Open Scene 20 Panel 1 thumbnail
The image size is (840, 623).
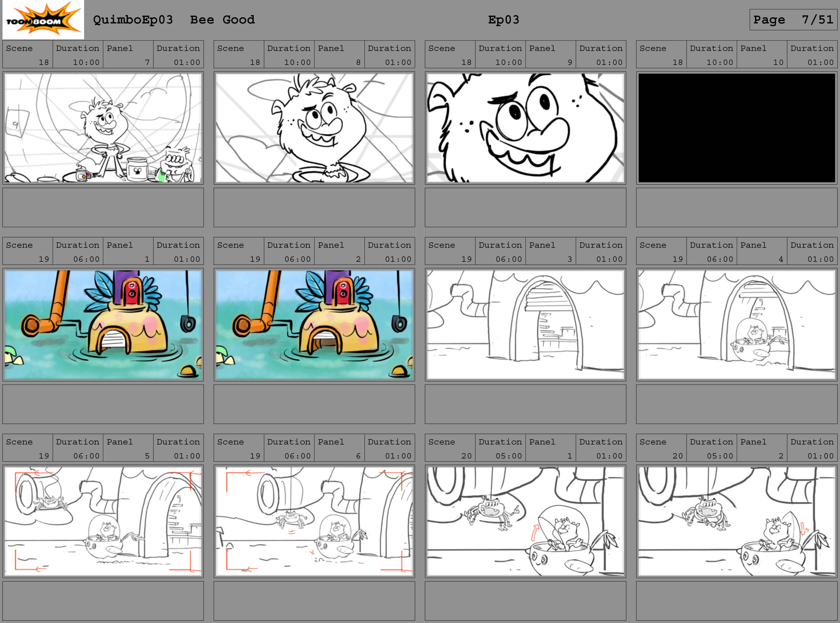(525, 522)
